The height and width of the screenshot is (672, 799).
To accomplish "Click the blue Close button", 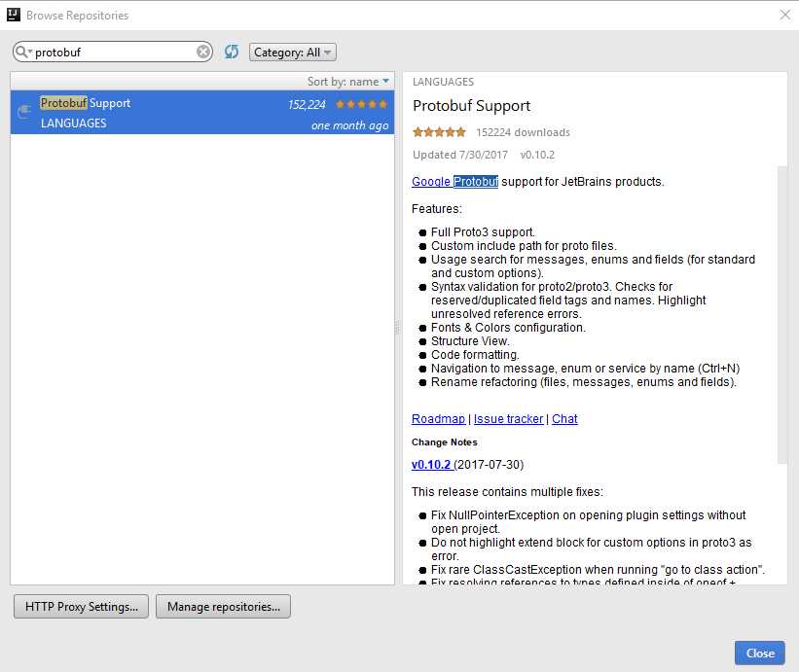I will click(760, 654).
